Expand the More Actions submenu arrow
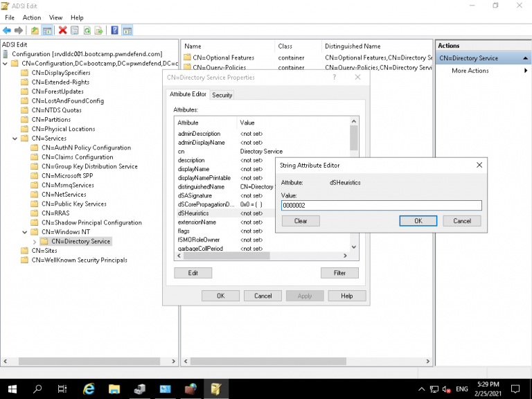Image resolution: width=532 pixels, height=399 pixels. 525,71
